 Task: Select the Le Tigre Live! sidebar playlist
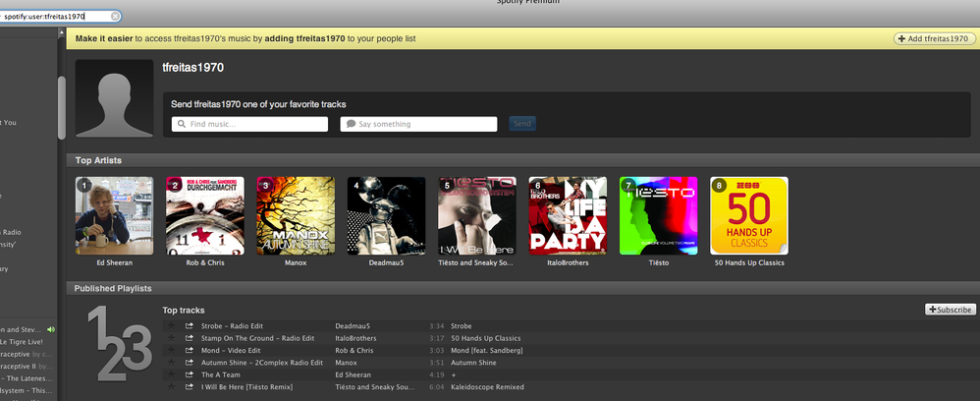22,342
